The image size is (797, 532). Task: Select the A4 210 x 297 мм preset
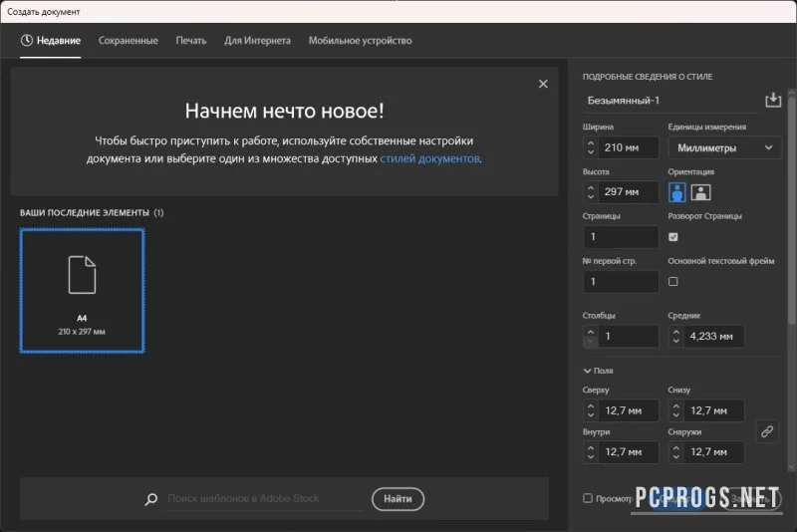[82, 290]
